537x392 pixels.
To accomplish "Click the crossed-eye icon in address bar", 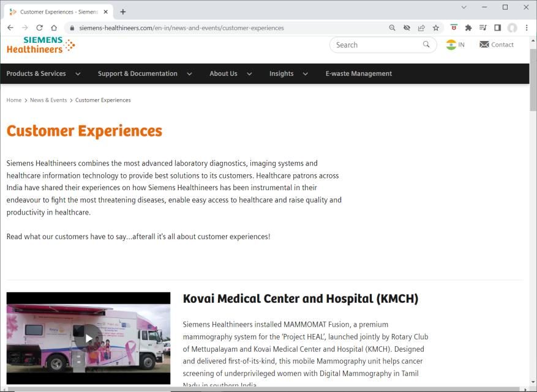I will click(407, 28).
